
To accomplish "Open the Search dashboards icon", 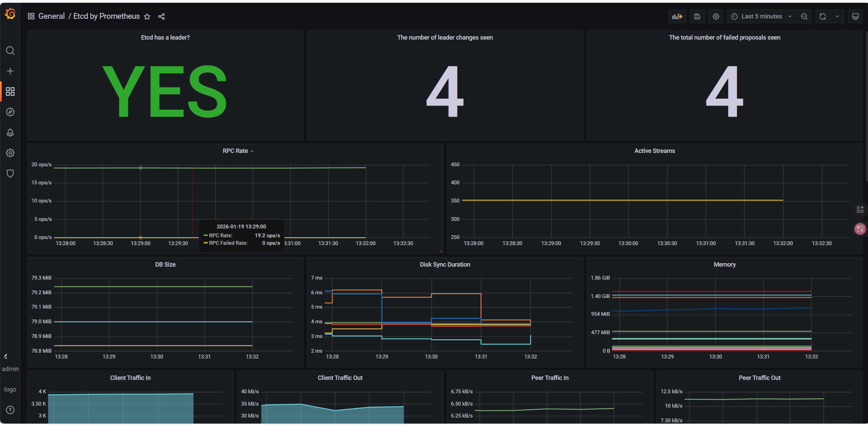I will tap(10, 51).
